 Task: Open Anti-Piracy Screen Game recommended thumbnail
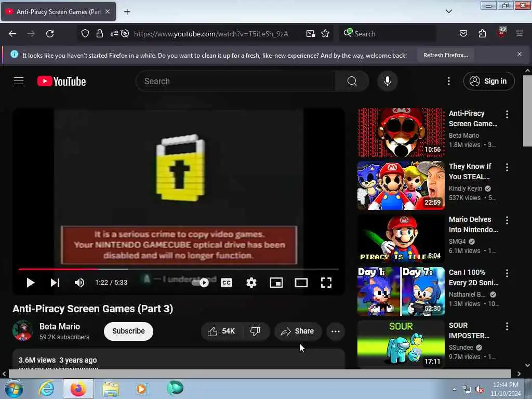(x=401, y=132)
